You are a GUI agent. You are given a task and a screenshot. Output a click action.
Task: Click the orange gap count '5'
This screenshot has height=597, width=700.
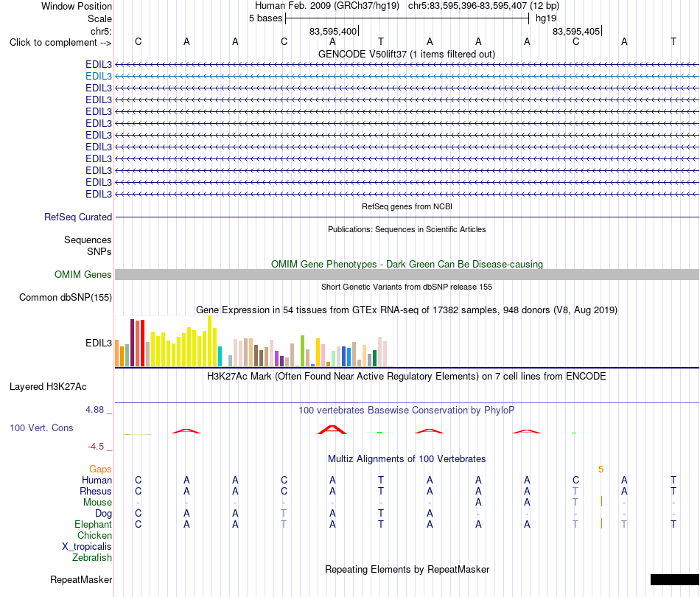pos(601,469)
